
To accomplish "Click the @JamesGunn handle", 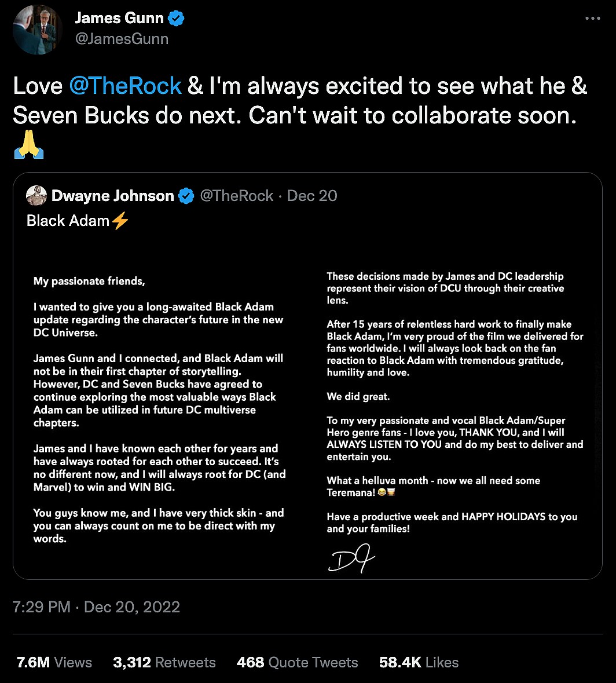I will 122,39.
